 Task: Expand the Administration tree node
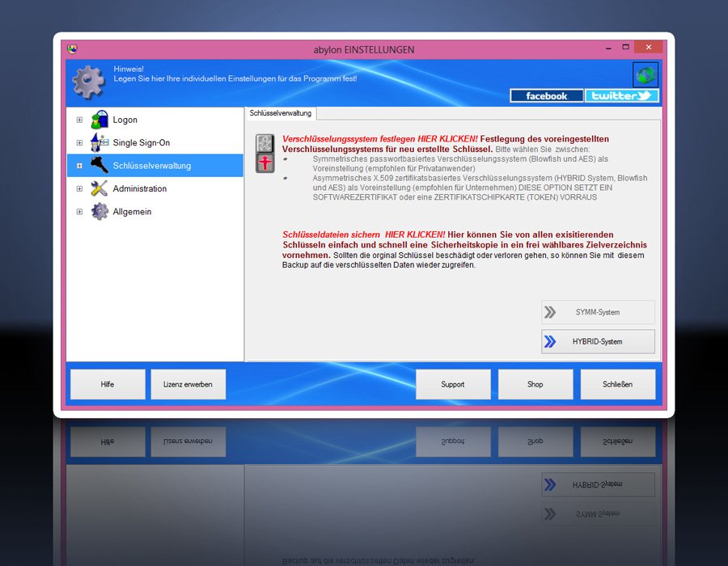[x=79, y=189]
